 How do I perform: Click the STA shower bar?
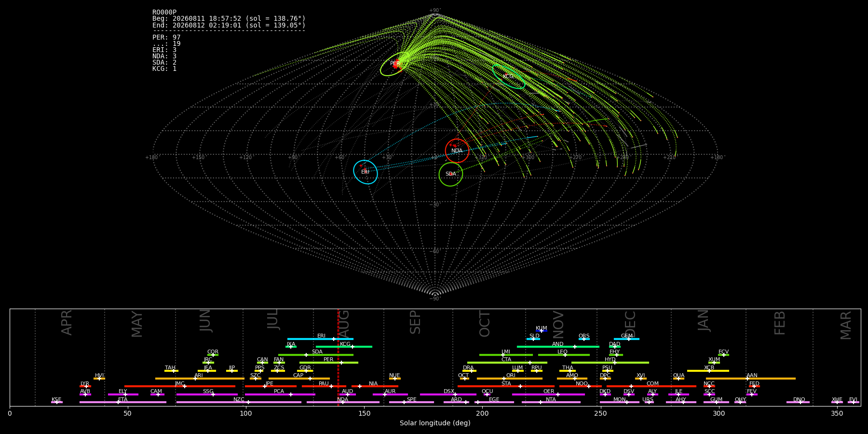tap(506, 386)
